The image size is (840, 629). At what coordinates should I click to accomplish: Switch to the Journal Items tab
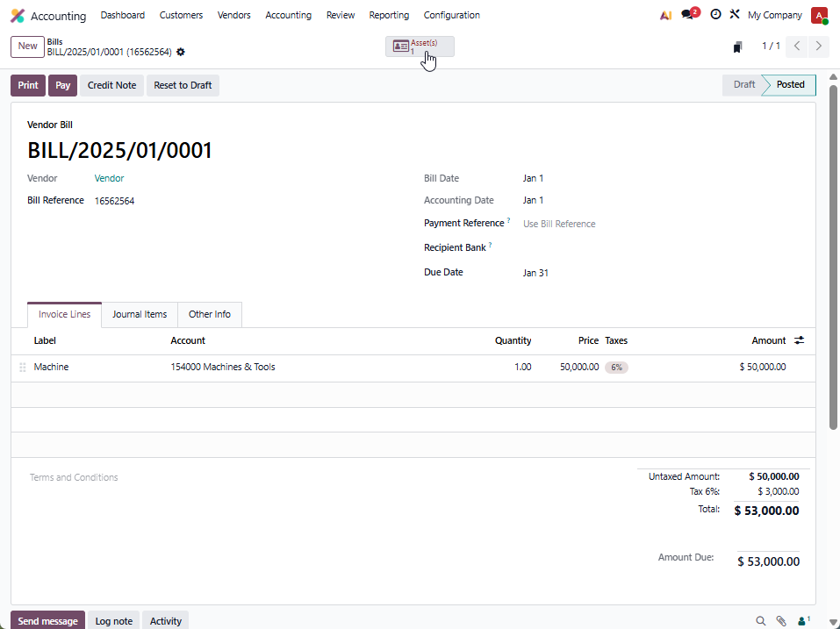coord(140,314)
